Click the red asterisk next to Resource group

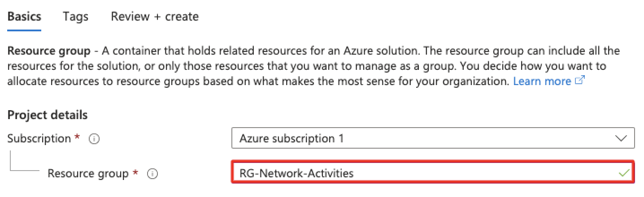pos(135,172)
